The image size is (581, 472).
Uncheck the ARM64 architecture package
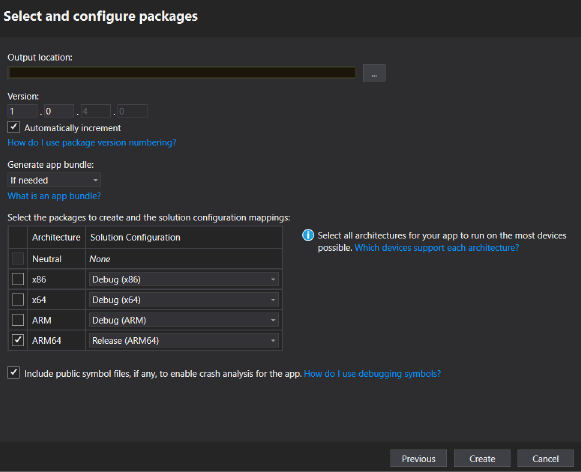click(x=18, y=340)
